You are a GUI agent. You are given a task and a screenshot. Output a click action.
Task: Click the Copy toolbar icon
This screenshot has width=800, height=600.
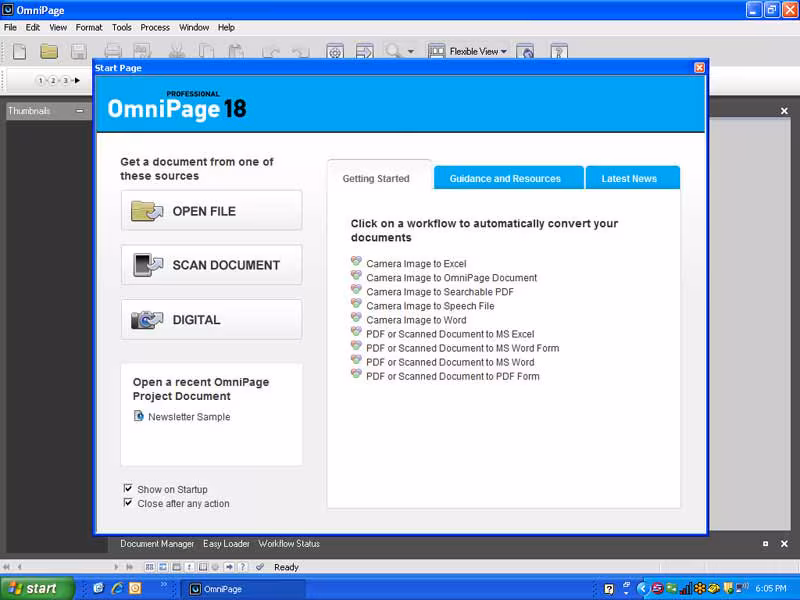(206, 52)
